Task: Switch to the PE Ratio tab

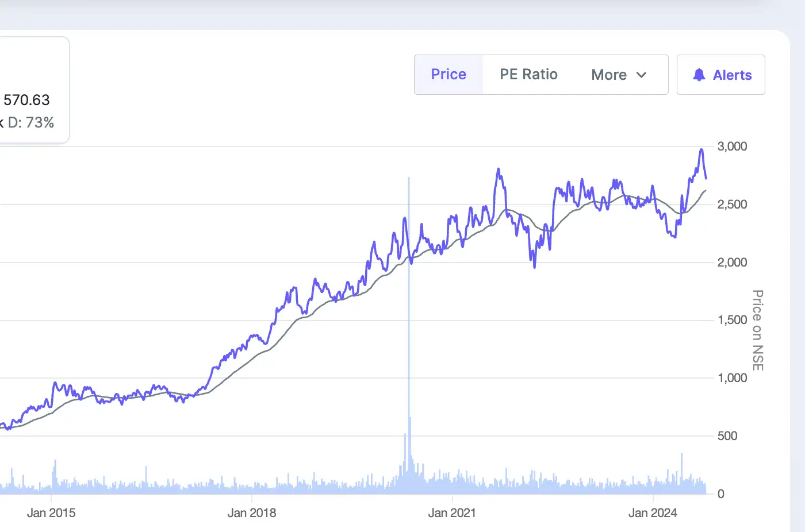Action: 528,75
